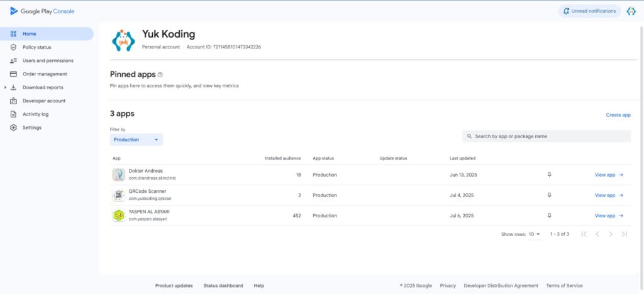This screenshot has width=644, height=294.
Task: Click the Users and permissions icon
Action: pyautogui.click(x=13, y=61)
